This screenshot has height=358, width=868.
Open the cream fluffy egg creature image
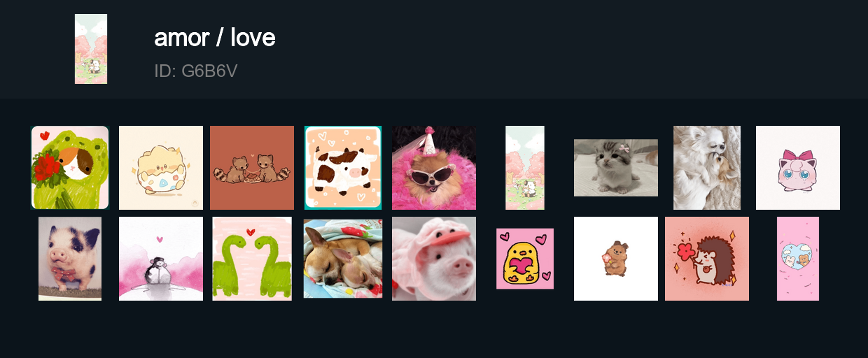tap(161, 168)
